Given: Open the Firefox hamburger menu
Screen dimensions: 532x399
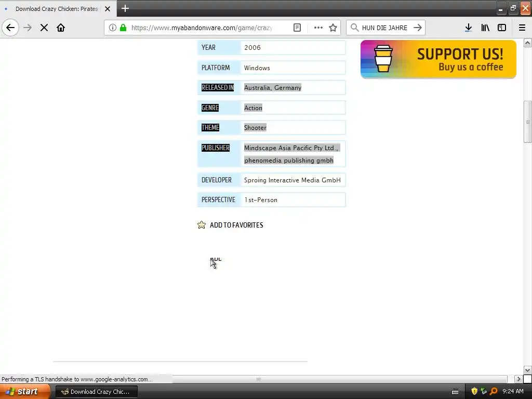Looking at the screenshot, I should (522, 28).
